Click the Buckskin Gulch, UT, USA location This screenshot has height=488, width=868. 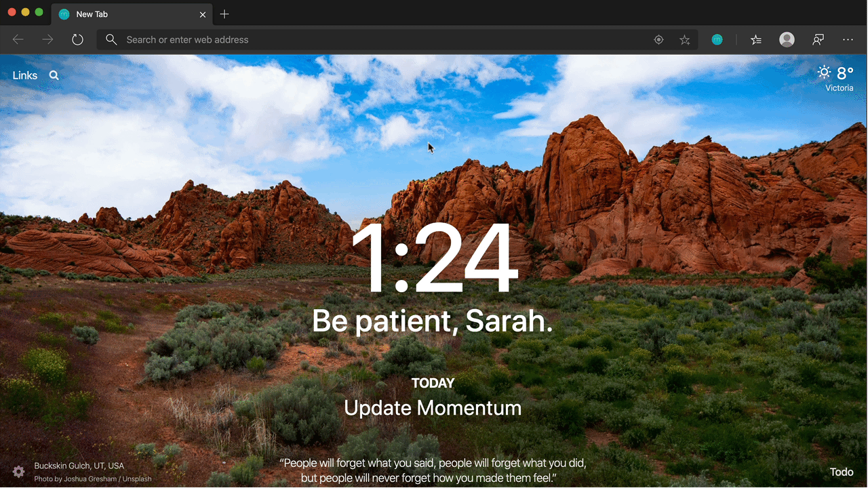(79, 466)
